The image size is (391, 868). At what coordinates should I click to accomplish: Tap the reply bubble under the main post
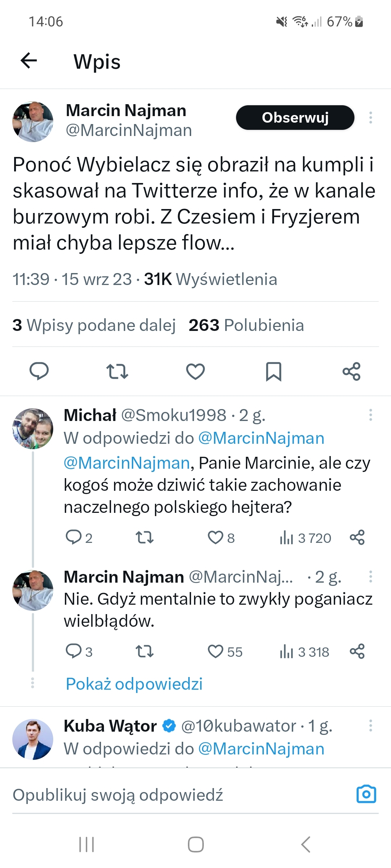(39, 371)
